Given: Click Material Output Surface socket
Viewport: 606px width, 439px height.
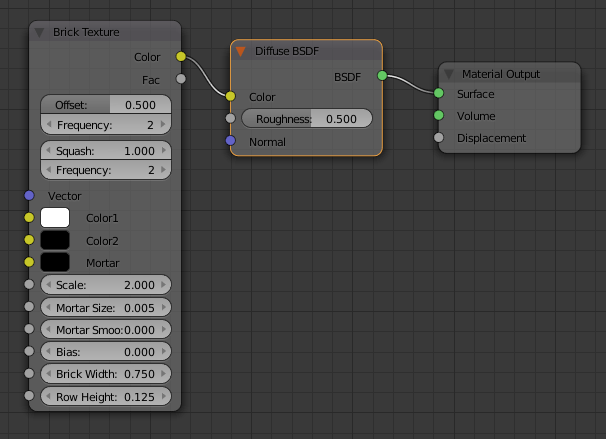Looking at the screenshot, I should click(x=439, y=93).
